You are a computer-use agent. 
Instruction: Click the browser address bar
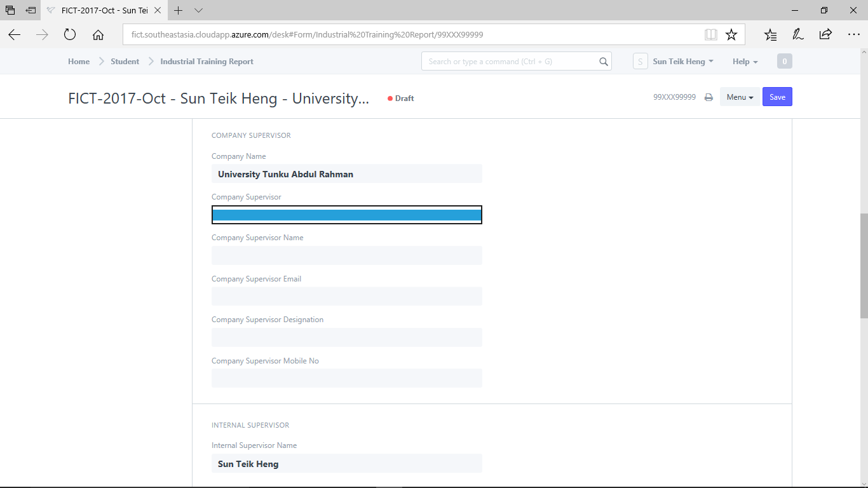tap(414, 35)
